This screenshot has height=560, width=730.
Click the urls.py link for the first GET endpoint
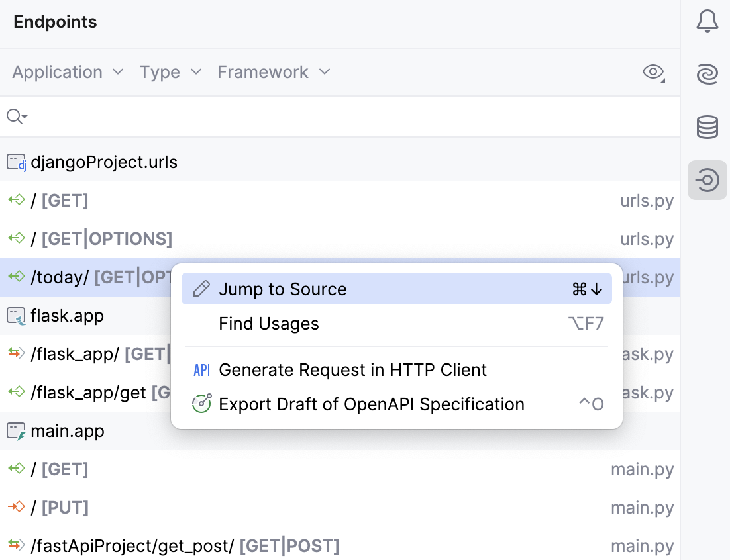point(647,201)
